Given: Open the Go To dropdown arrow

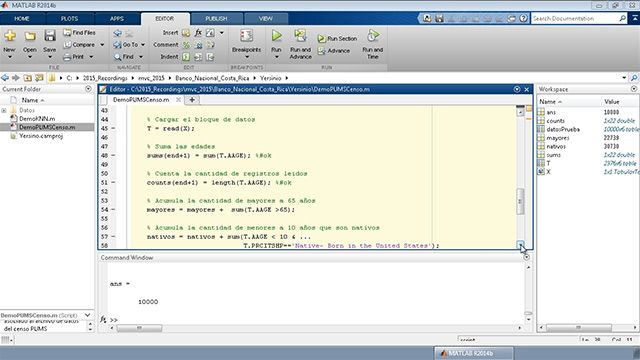Looking at the screenshot, I should [x=143, y=44].
